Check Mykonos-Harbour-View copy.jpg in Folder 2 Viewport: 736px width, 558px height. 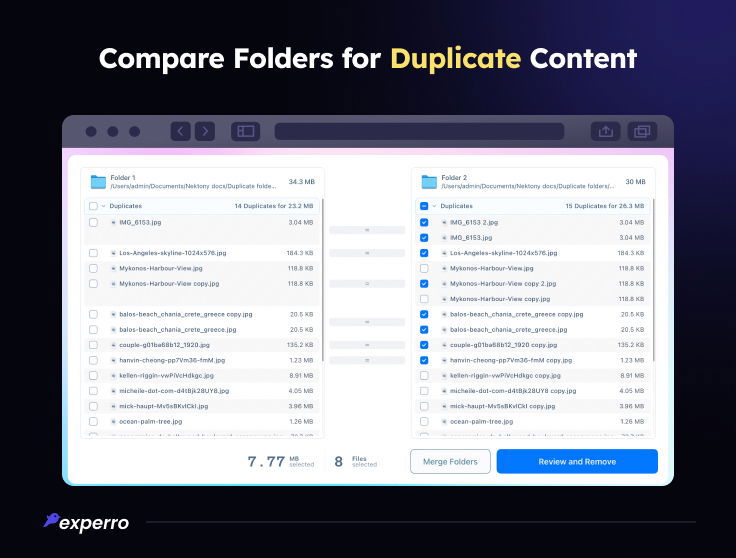(x=424, y=299)
